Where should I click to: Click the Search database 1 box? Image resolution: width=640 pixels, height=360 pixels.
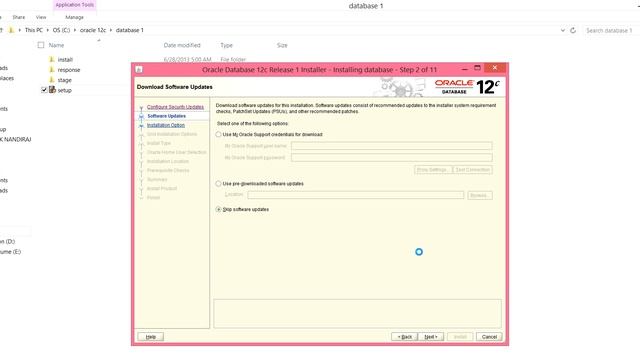coord(610,30)
